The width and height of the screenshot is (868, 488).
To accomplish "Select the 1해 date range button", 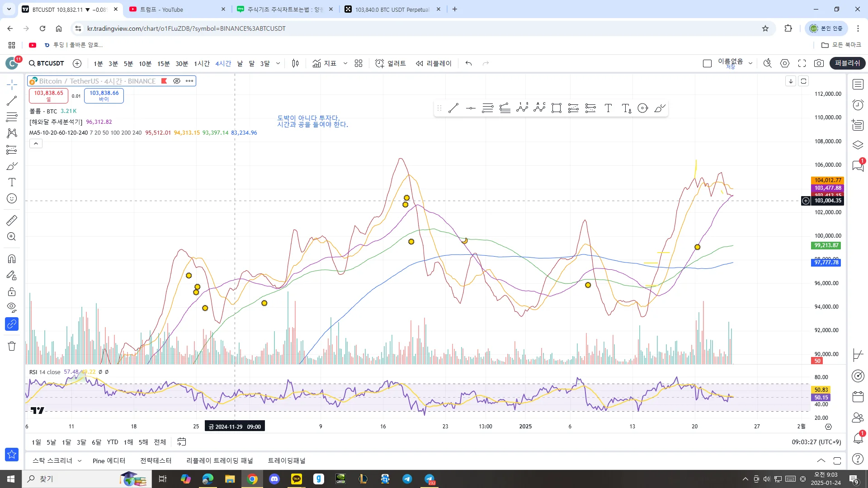I will click(128, 442).
